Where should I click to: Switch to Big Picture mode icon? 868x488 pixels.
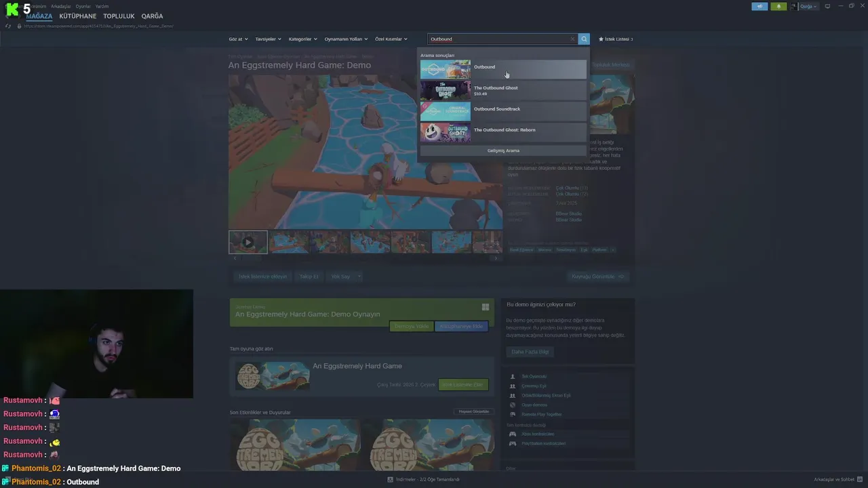[x=827, y=6]
